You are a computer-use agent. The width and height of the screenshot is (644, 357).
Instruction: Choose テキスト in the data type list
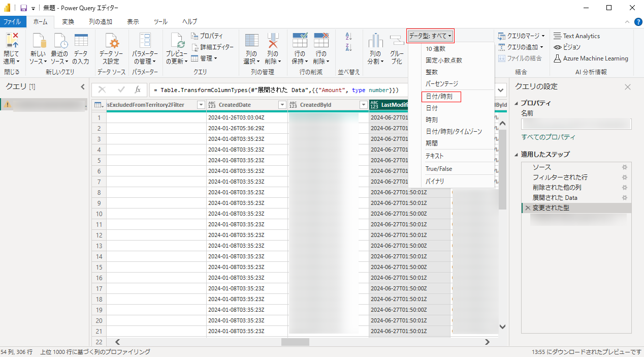click(x=435, y=156)
